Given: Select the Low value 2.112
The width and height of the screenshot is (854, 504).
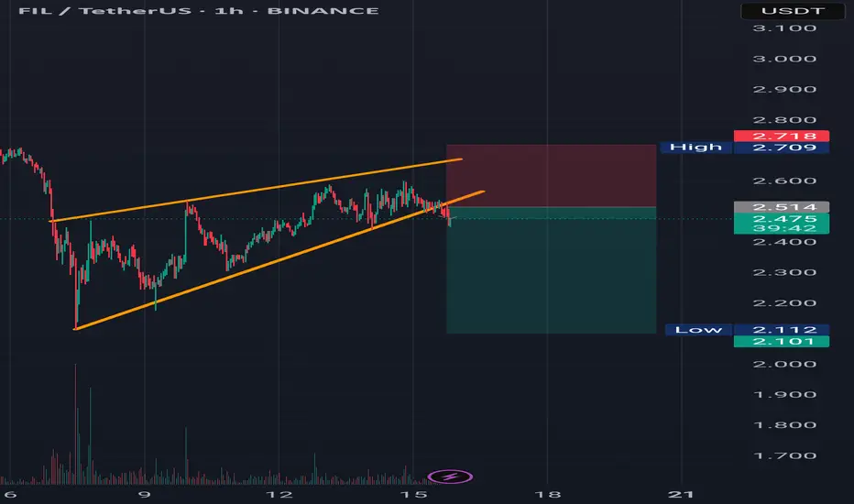Looking at the screenshot, I should [x=782, y=330].
